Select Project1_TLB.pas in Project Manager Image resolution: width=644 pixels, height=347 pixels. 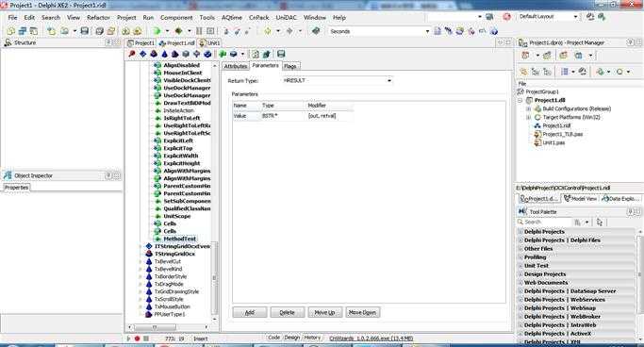[563, 134]
